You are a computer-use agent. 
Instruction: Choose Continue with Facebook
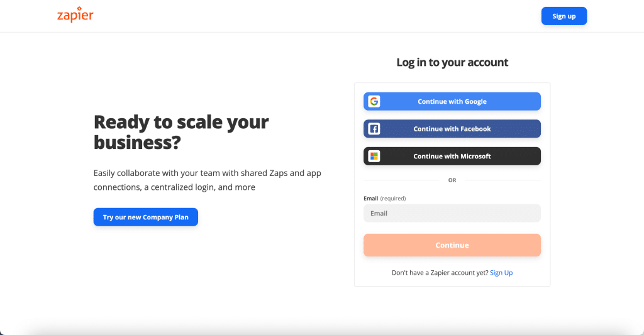coord(452,129)
